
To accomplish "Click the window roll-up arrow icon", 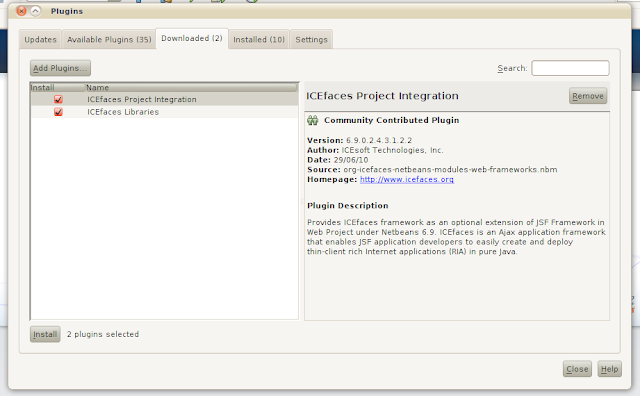I will point(36,11).
